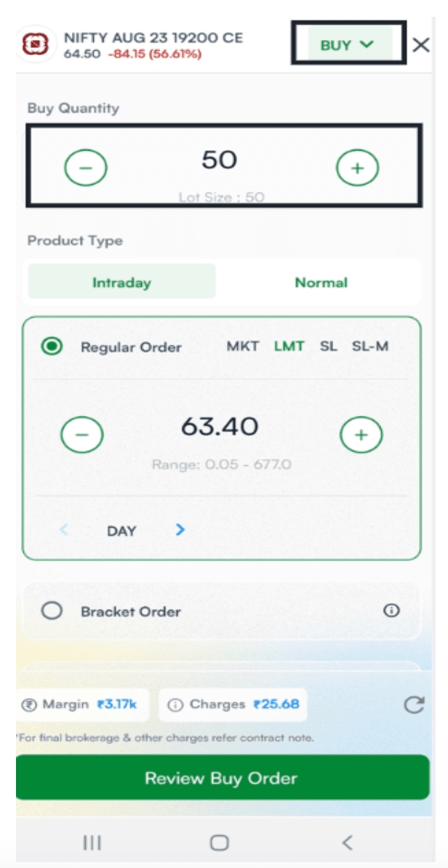
Task: Go to previous validity before DAY
Action: pyautogui.click(x=64, y=530)
